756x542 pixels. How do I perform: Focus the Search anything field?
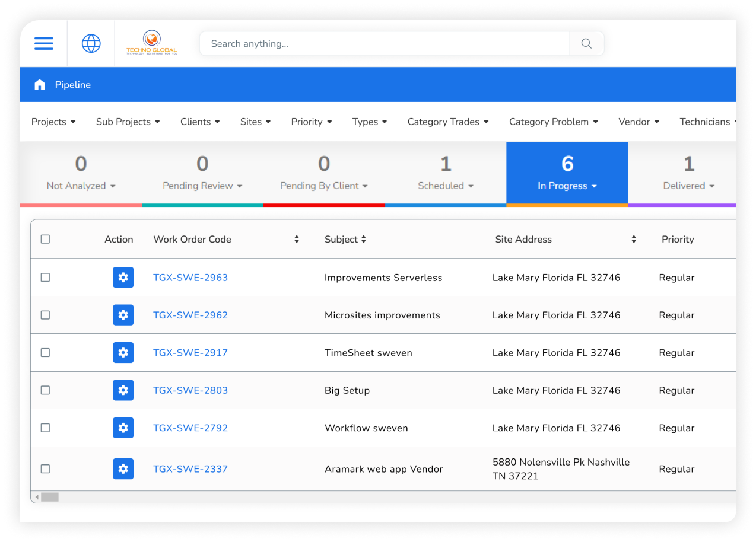point(385,43)
